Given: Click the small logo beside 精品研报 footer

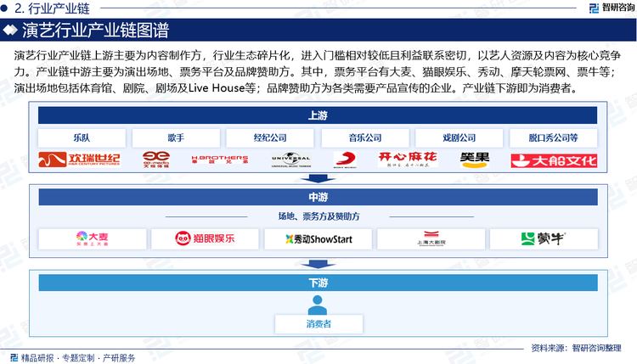Looking at the screenshot, I should pos(14,357).
